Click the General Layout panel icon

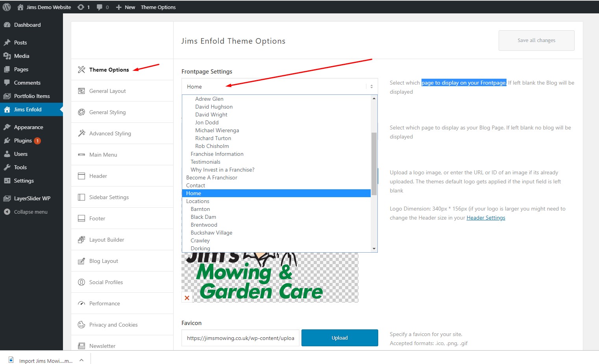tap(81, 91)
